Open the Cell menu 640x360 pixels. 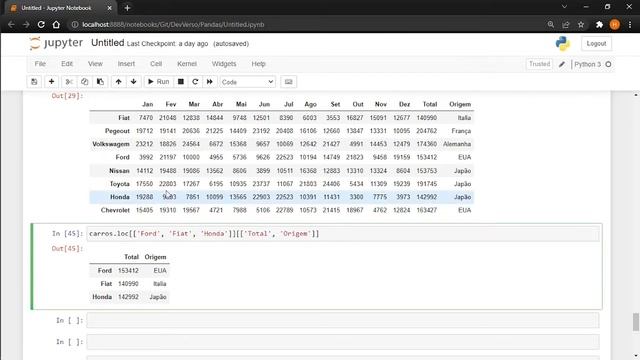156,64
